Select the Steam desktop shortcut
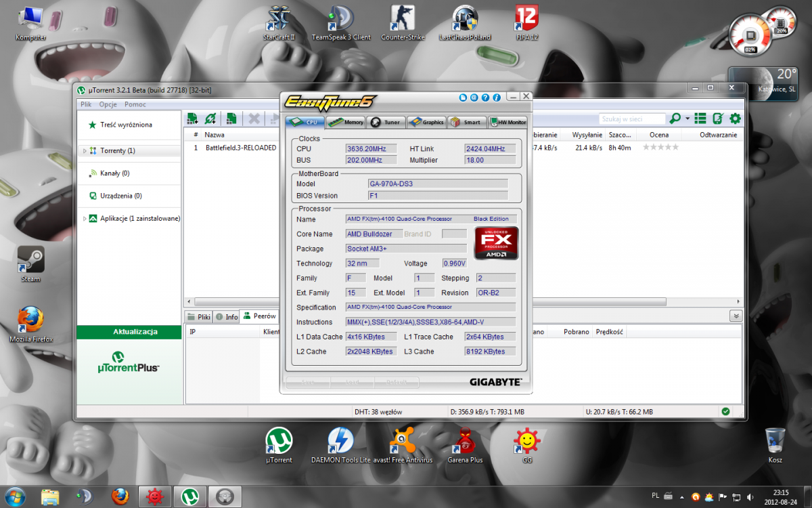This screenshot has width=812, height=508. tap(30, 264)
